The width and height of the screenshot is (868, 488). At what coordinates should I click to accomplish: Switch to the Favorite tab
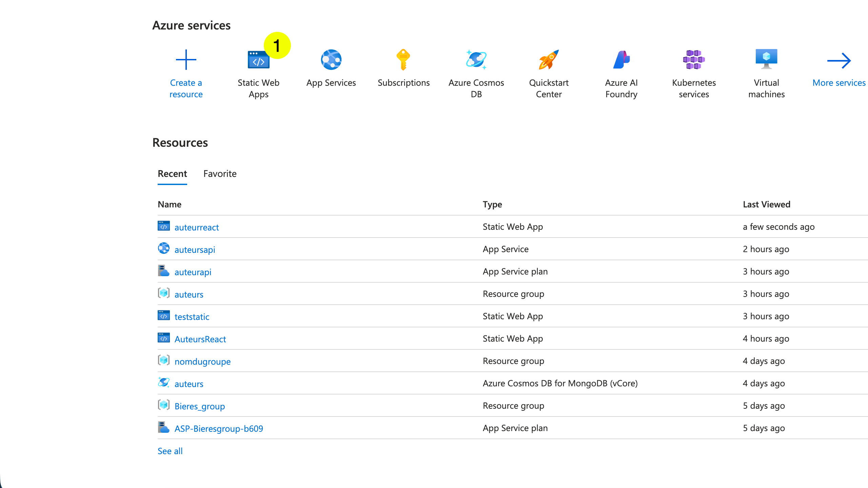220,174
